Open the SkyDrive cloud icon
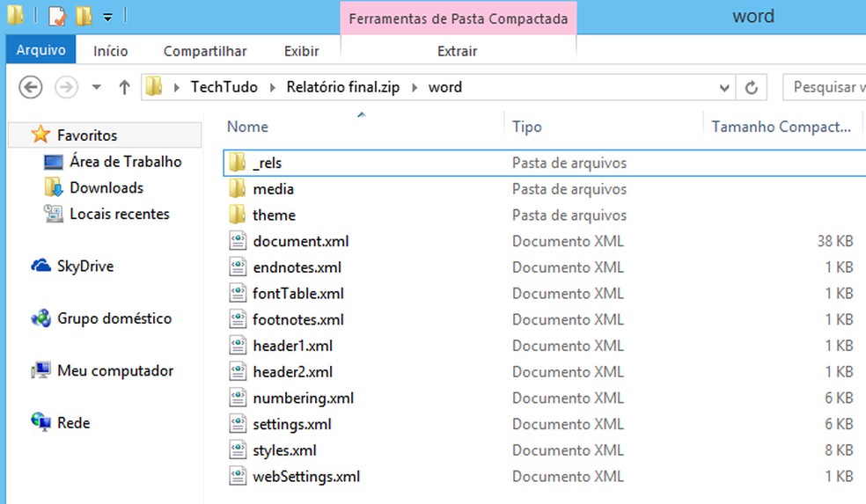The height and width of the screenshot is (504, 866). tap(40, 267)
